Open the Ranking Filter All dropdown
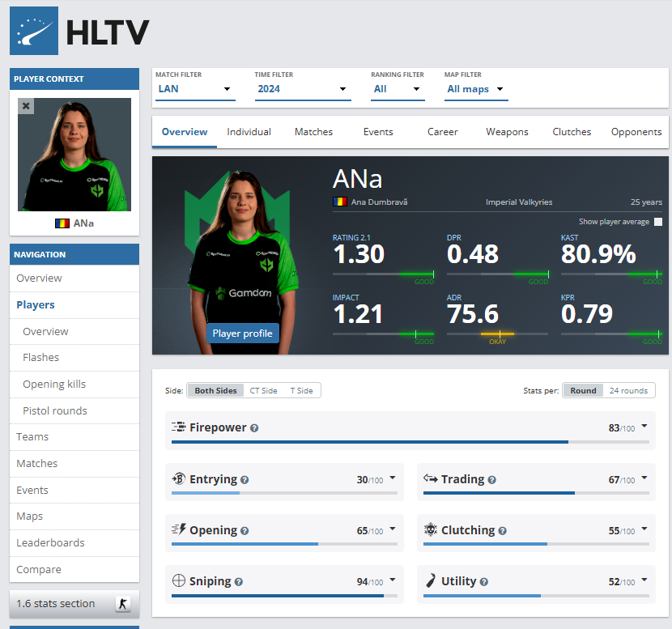 pos(398,89)
